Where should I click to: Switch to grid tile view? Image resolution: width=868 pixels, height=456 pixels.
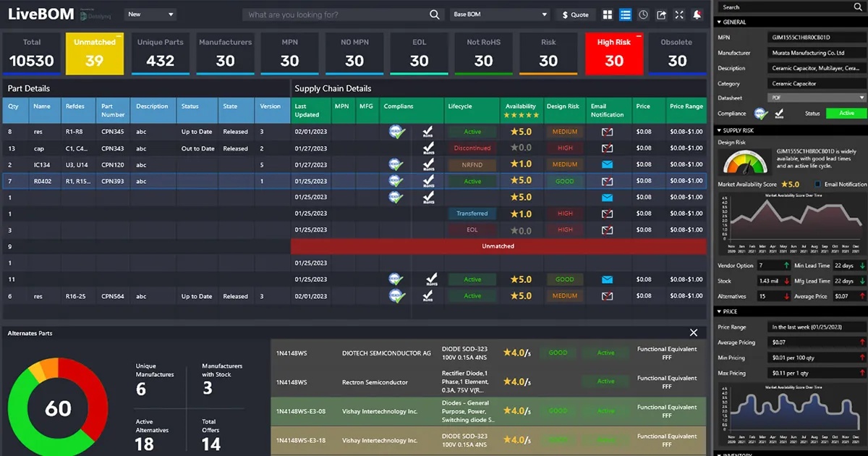607,14
